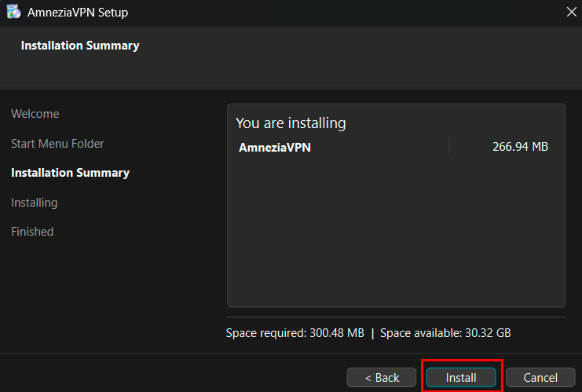Viewport: 582px width, 392px height.
Task: Click the AmneziaVPN installer icon in title bar
Action: [x=13, y=13]
